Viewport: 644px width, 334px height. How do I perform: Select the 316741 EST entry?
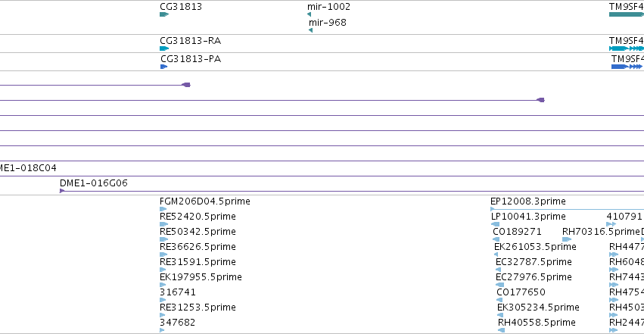(177, 292)
